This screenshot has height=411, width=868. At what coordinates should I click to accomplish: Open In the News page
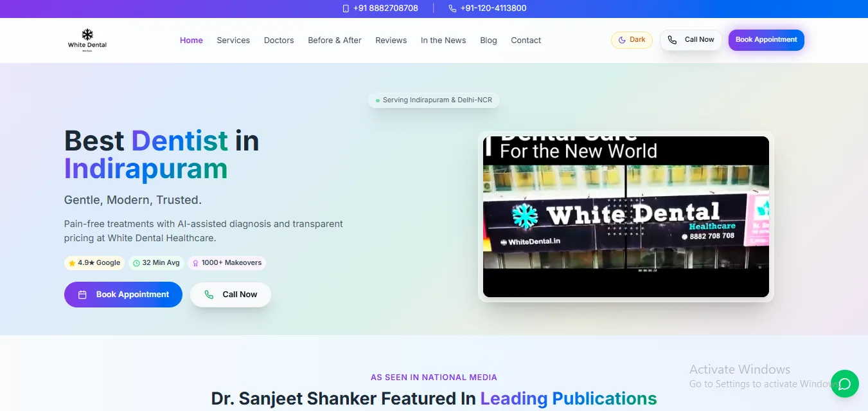(443, 40)
